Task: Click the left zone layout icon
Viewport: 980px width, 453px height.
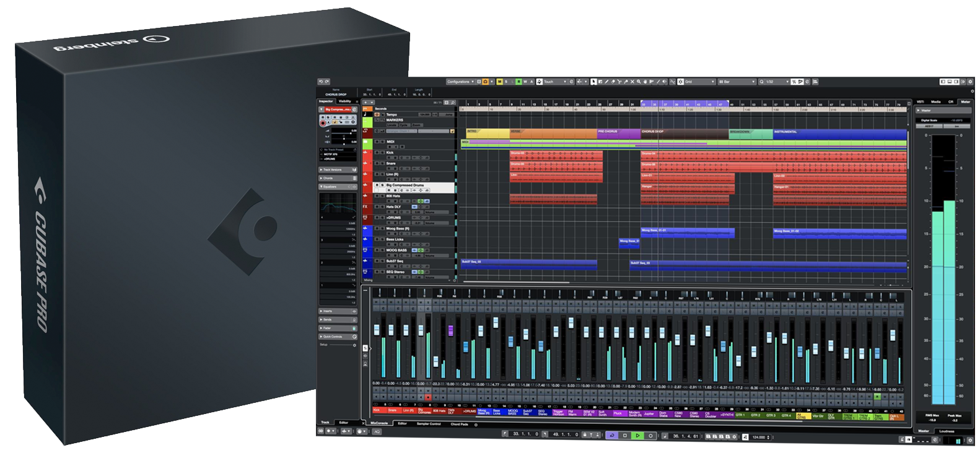Action: coord(943,82)
